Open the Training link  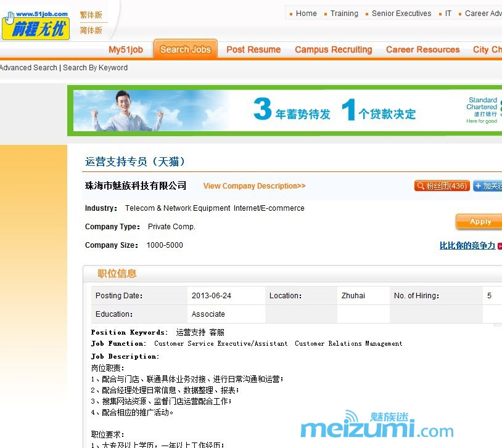tap(344, 14)
